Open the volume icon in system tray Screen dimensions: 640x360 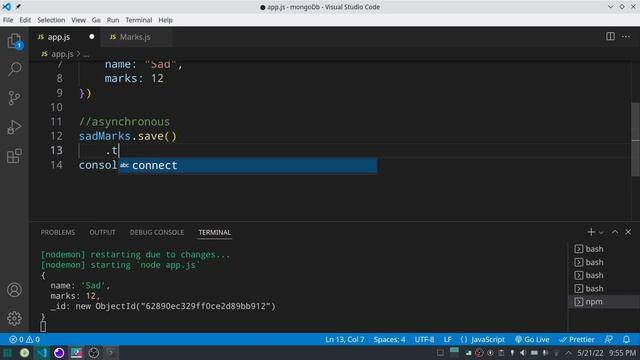pyautogui.click(x=523, y=353)
